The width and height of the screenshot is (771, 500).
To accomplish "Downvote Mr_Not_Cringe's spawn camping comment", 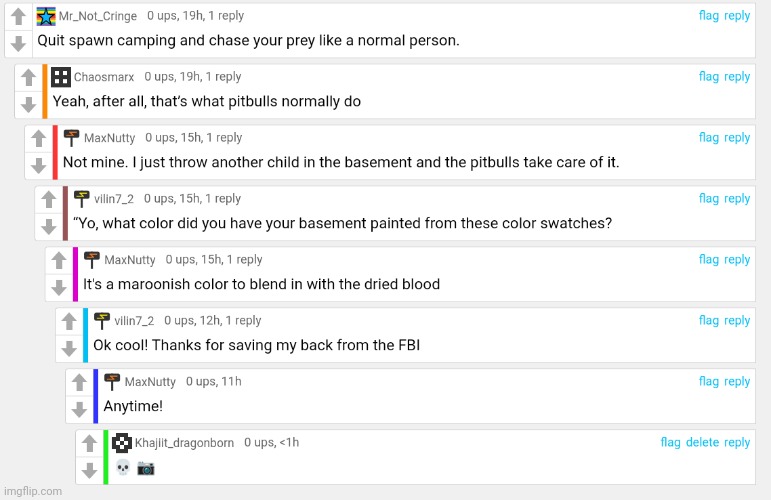I will (18, 43).
